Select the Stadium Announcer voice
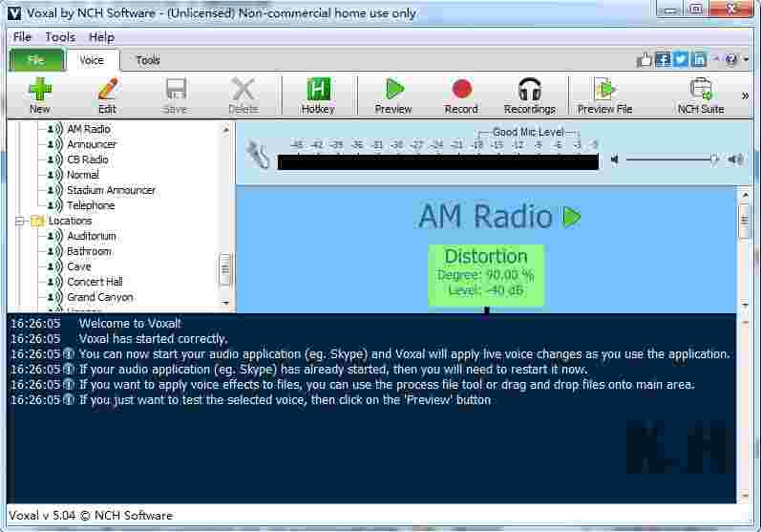Viewport: 761px width, 532px height. tap(111, 190)
